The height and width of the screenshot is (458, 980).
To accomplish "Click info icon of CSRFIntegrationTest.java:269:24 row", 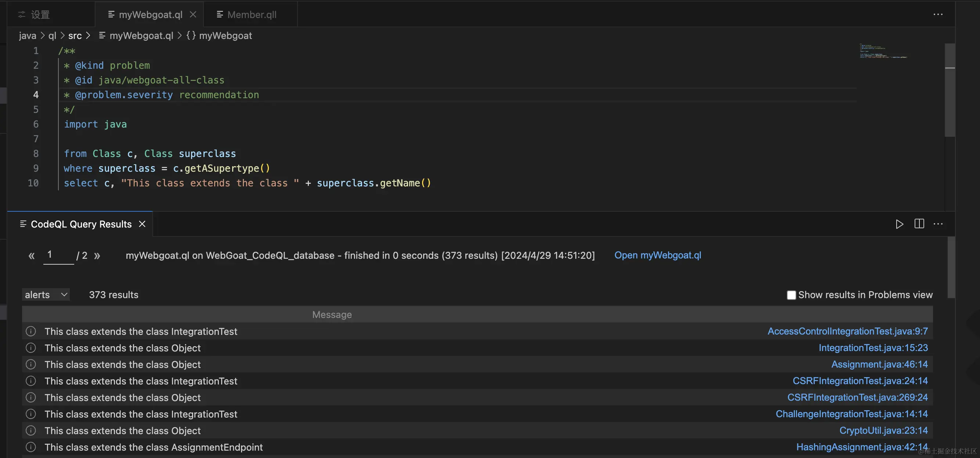I will [31, 397].
